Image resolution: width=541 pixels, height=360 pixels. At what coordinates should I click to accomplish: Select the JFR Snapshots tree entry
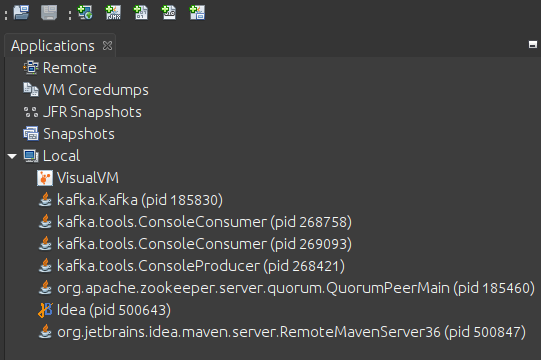coord(92,112)
